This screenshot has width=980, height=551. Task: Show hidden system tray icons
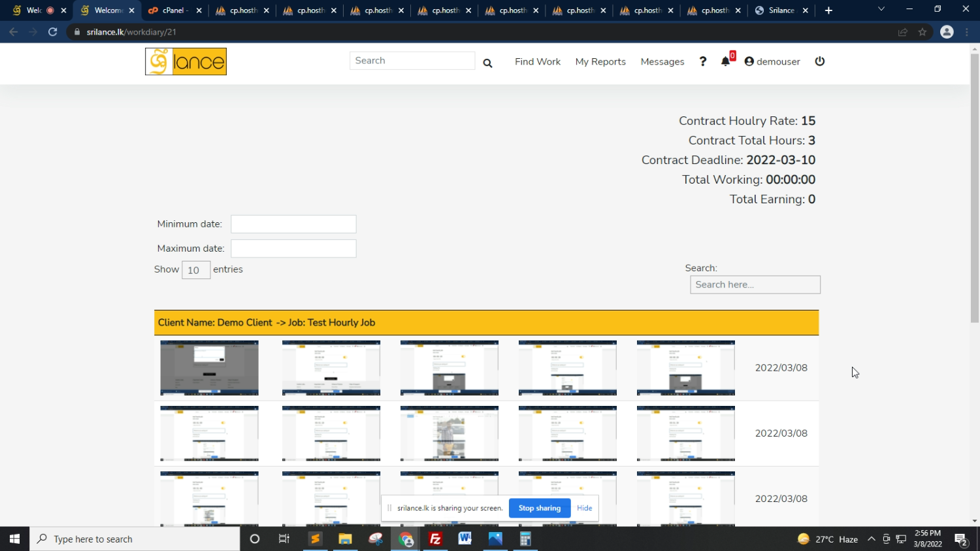[x=871, y=539]
